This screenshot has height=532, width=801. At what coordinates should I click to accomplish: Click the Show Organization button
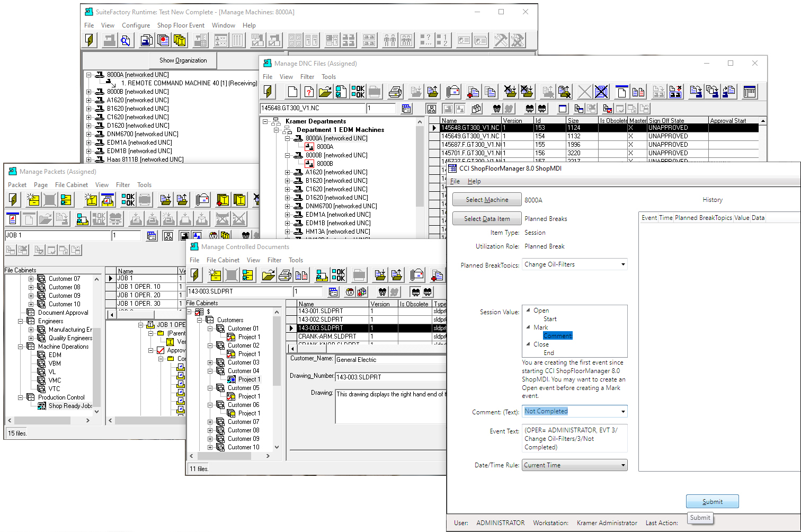(183, 60)
